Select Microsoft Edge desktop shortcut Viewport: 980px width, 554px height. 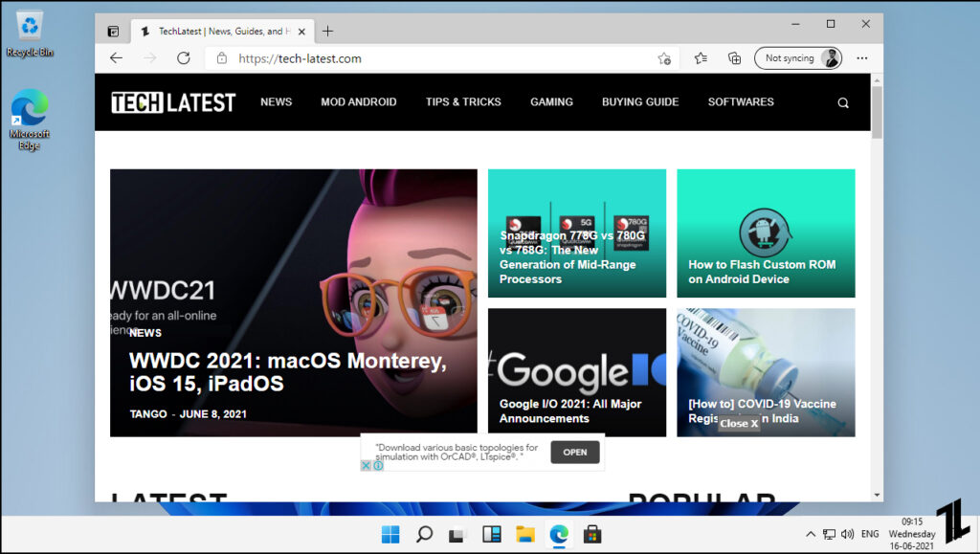[30, 120]
